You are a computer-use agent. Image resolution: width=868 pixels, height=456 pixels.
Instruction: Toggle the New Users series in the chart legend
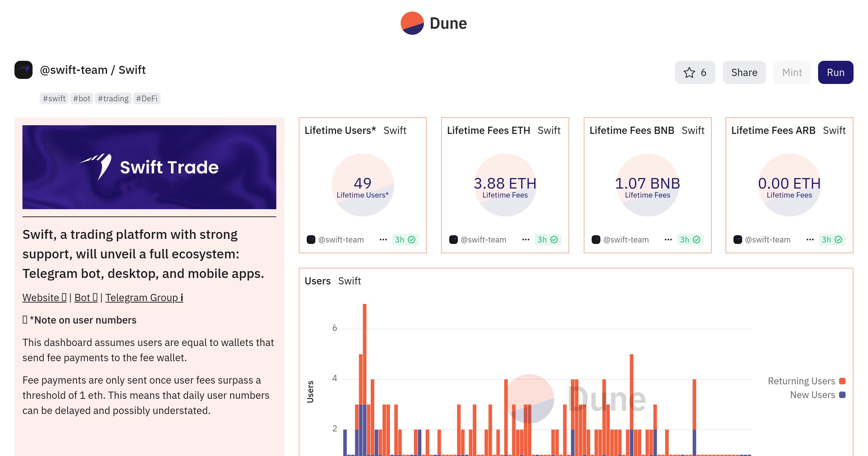click(x=812, y=395)
